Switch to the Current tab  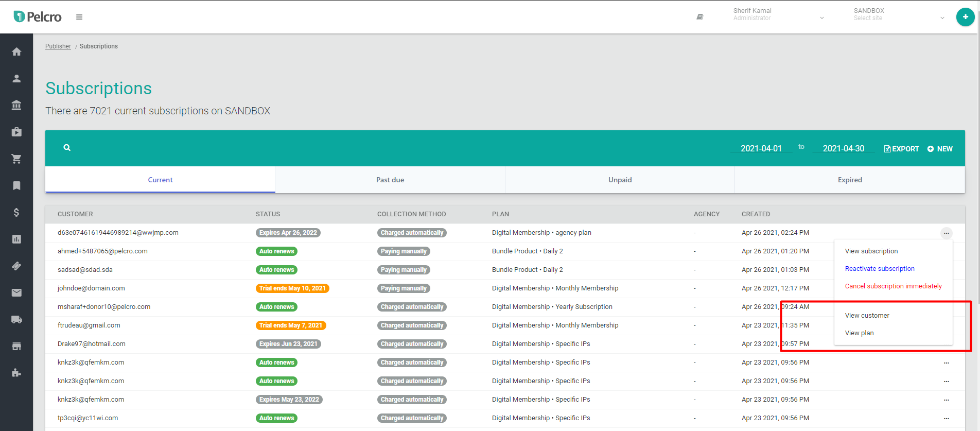pyautogui.click(x=160, y=180)
